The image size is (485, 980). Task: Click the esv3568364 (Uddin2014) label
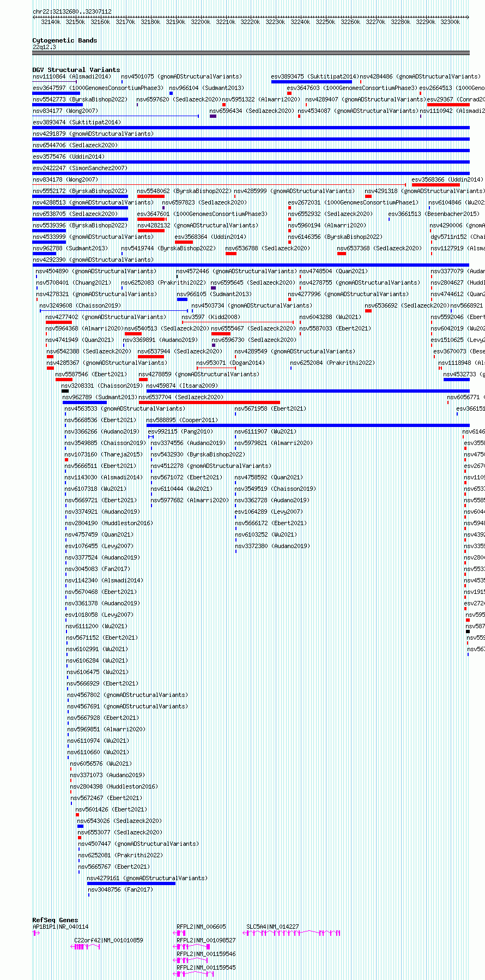(210, 237)
